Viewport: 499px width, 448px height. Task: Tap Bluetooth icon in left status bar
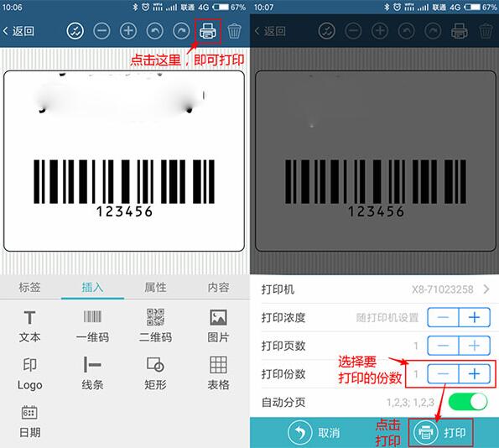click(135, 7)
